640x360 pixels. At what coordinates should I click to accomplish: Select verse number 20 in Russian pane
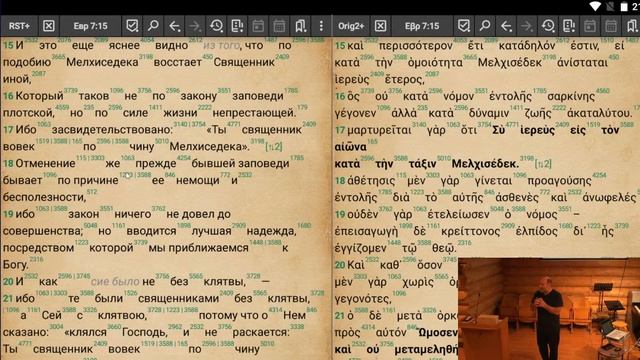coord(8,282)
